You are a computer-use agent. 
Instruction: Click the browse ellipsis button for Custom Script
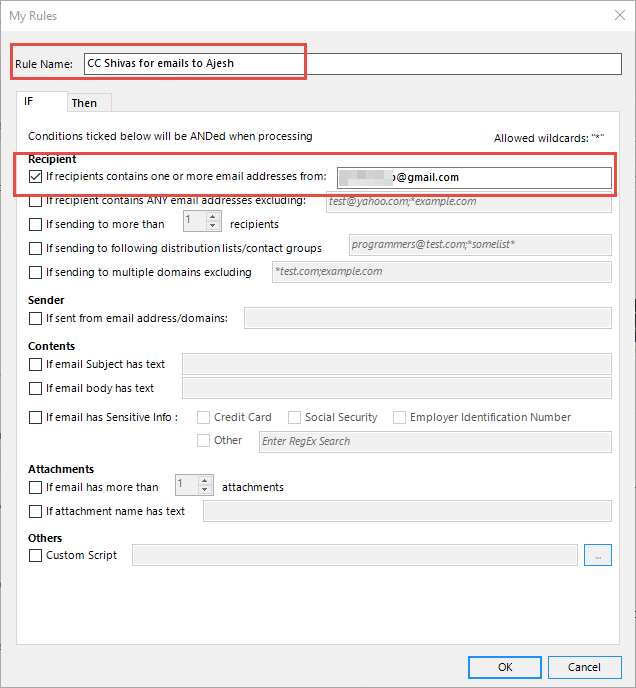point(597,555)
